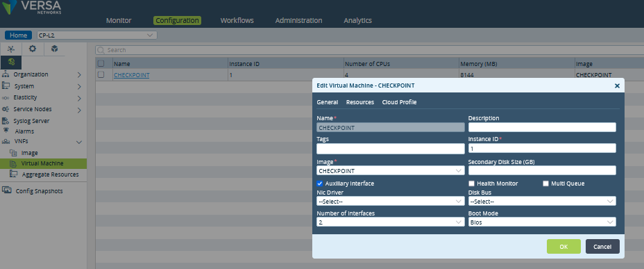This screenshot has height=269, width=644.
Task: Click the Aggregate Resources icon
Action: point(13,174)
